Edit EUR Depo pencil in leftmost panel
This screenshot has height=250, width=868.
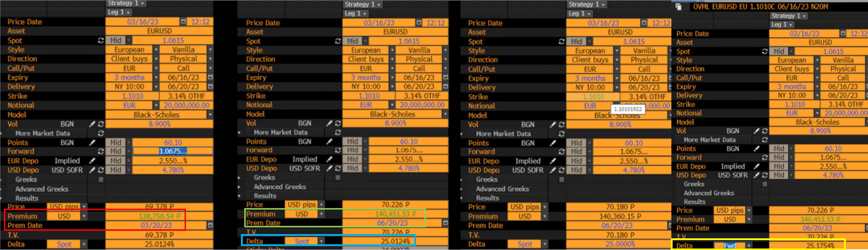pyautogui.click(x=92, y=161)
